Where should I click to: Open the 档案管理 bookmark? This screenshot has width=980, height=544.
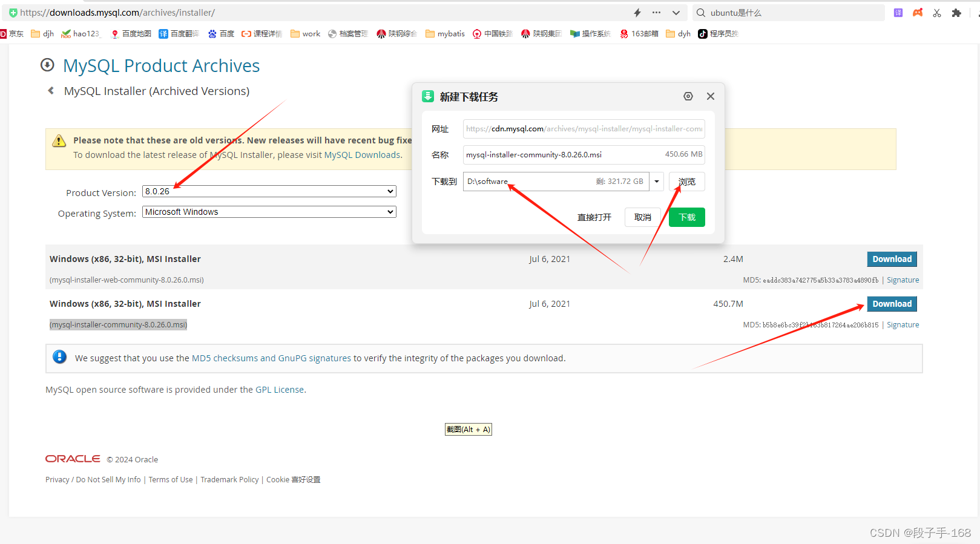[x=348, y=34]
